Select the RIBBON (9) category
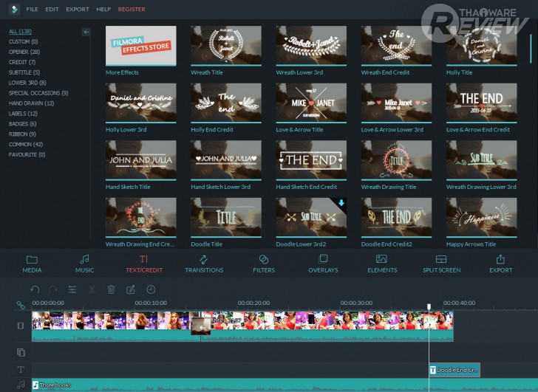The width and height of the screenshot is (538, 392). (22, 134)
